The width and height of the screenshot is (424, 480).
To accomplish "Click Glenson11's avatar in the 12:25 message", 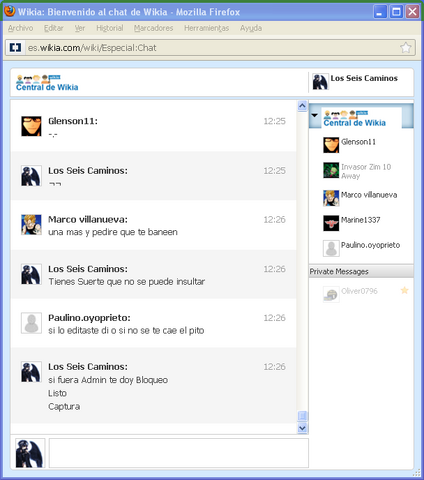I will (x=31, y=126).
